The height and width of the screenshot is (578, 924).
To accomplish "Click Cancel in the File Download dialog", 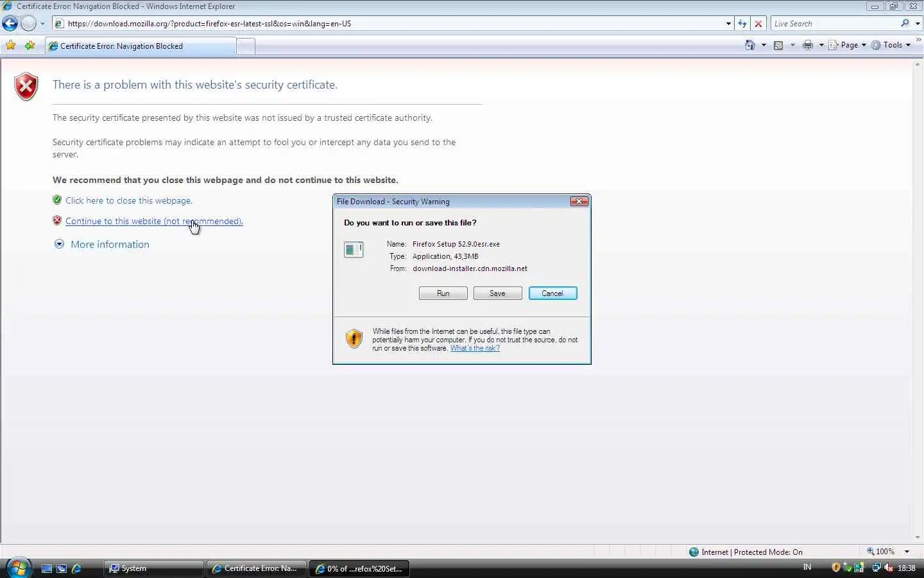I will (552, 293).
